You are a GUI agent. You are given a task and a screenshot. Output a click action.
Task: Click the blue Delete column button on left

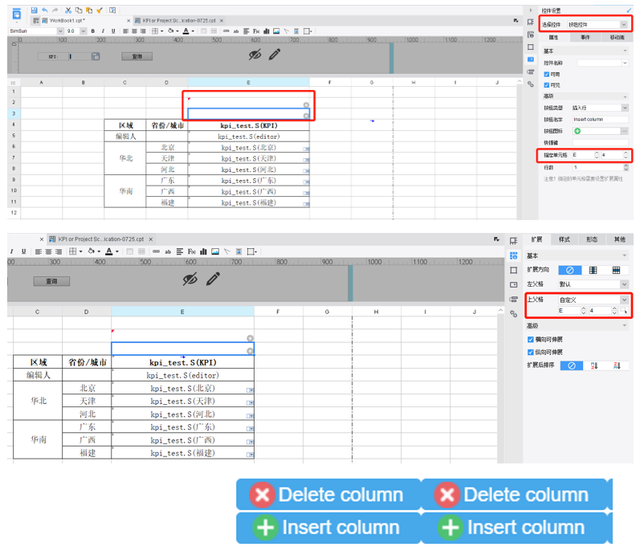tap(327, 495)
